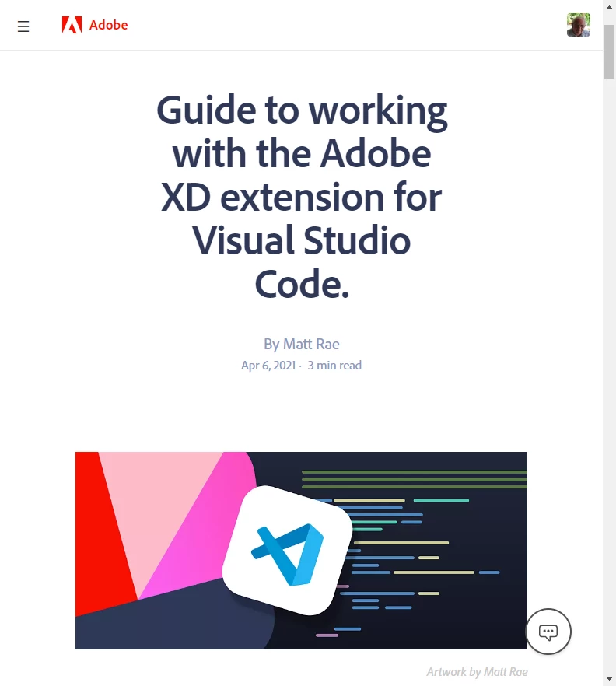Click the Adobe logo icon
This screenshot has height=686, width=616.
coord(72,25)
